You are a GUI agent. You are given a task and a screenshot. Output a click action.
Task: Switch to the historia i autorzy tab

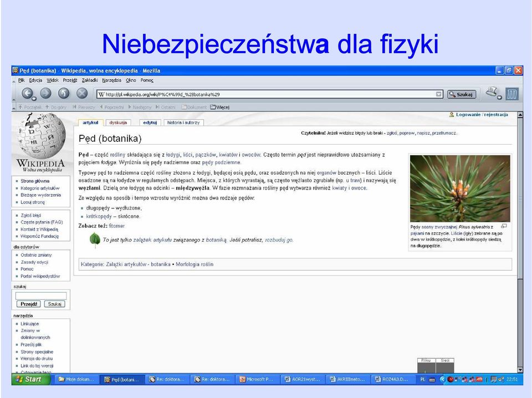coord(183,123)
